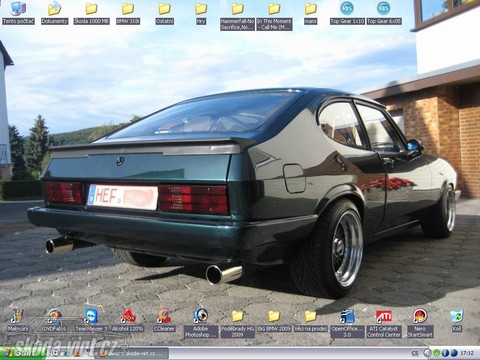Open ATI Catalyst Control Center shortcut
Screen dimensions: 480x360
(384, 323)
